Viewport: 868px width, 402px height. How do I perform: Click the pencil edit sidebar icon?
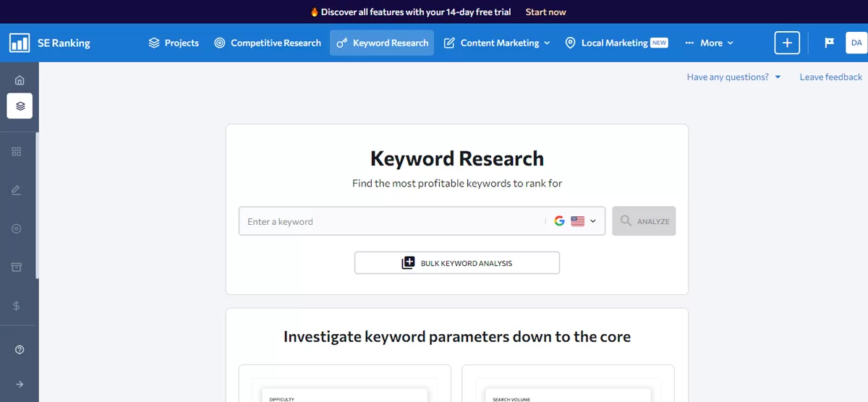17,190
